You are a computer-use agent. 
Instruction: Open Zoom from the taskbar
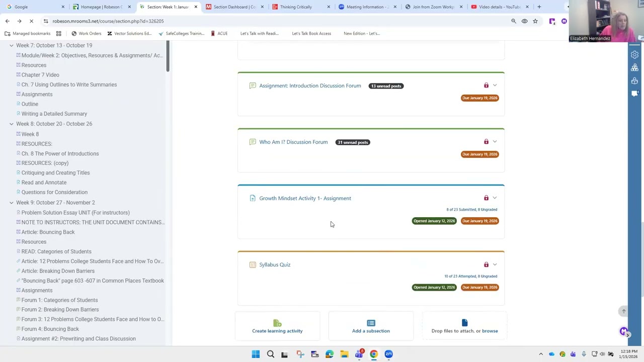(388, 354)
